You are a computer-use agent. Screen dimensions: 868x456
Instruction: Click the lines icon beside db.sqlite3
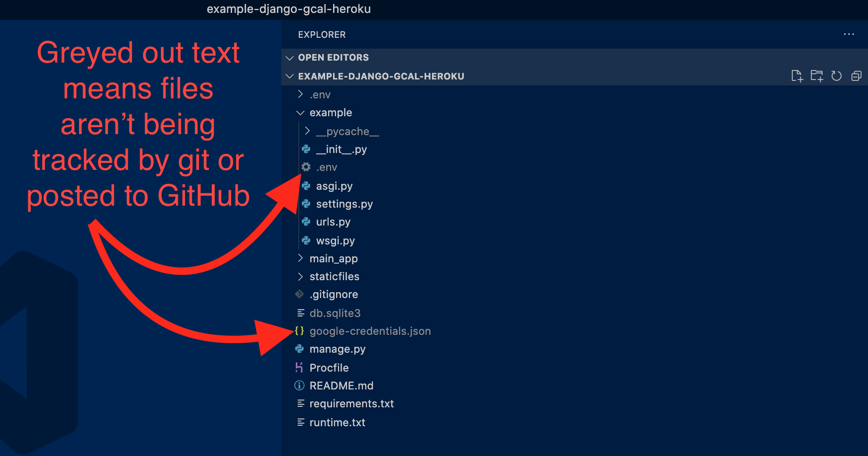pyautogui.click(x=300, y=313)
